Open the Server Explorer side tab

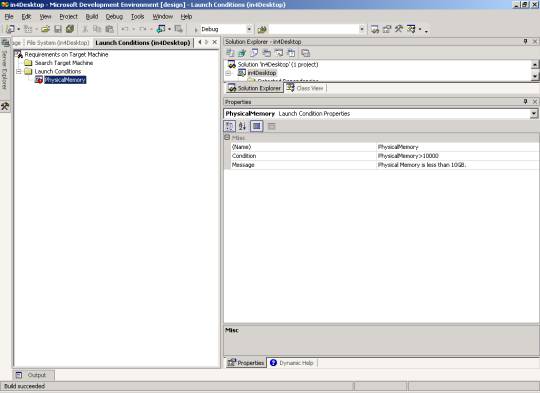point(5,65)
